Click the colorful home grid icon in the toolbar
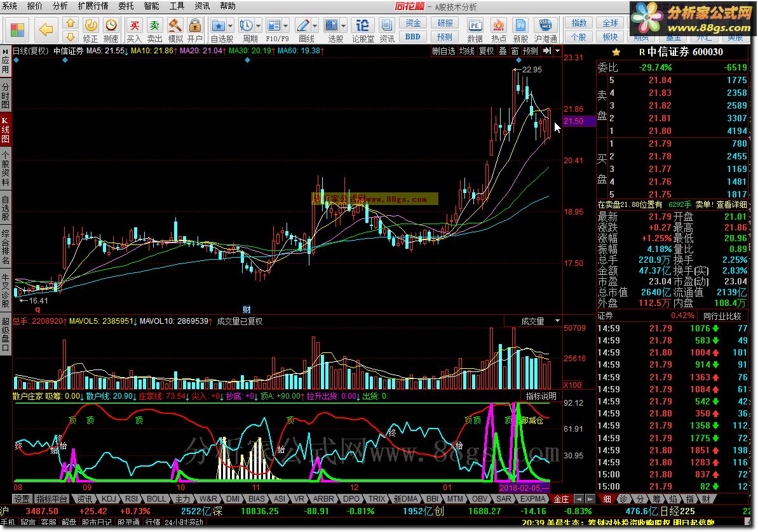The width and height of the screenshot is (758, 532). (x=17, y=29)
